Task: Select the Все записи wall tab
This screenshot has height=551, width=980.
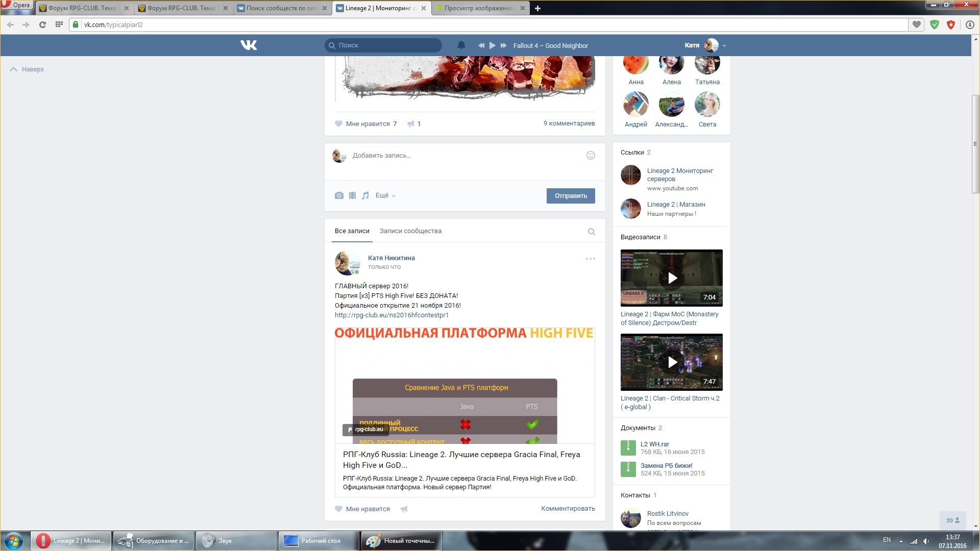Action: (x=352, y=231)
